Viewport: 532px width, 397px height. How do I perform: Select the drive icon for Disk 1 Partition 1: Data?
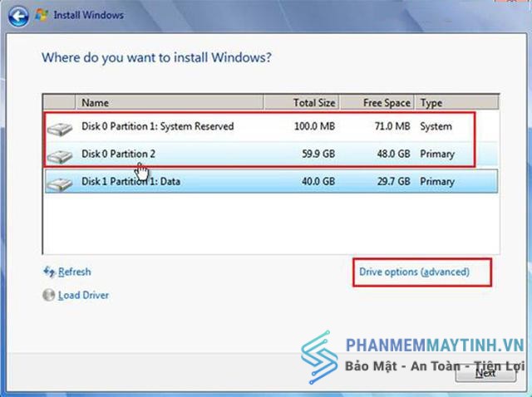tap(60, 184)
